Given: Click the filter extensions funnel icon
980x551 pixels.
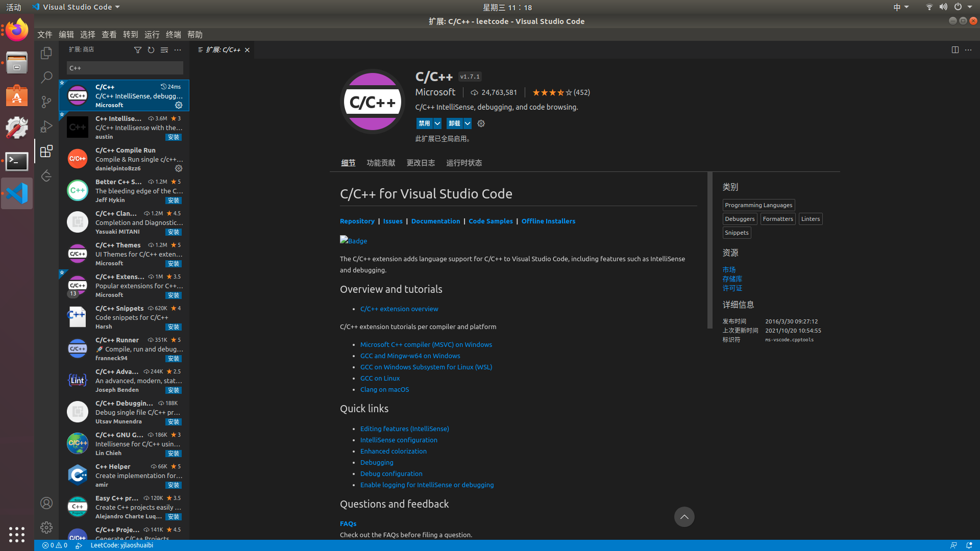Looking at the screenshot, I should point(138,50).
